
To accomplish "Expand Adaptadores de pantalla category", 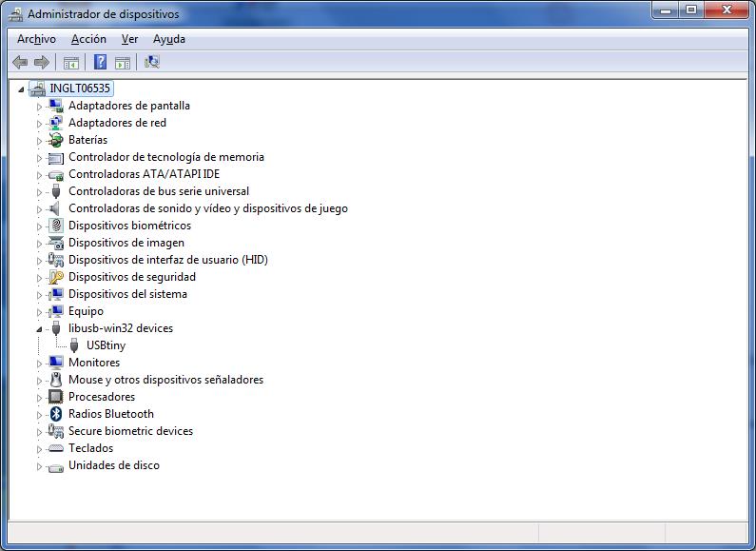I will [40, 107].
